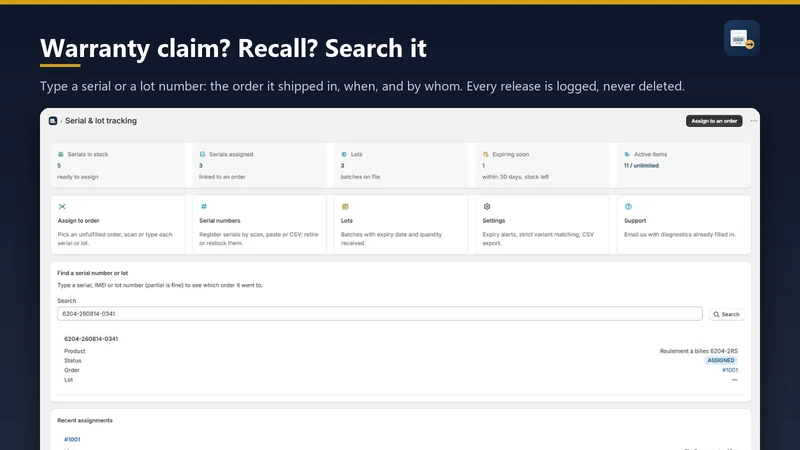This screenshot has height=450, width=800.
Task: Click the Product row label
Action: pos(74,351)
